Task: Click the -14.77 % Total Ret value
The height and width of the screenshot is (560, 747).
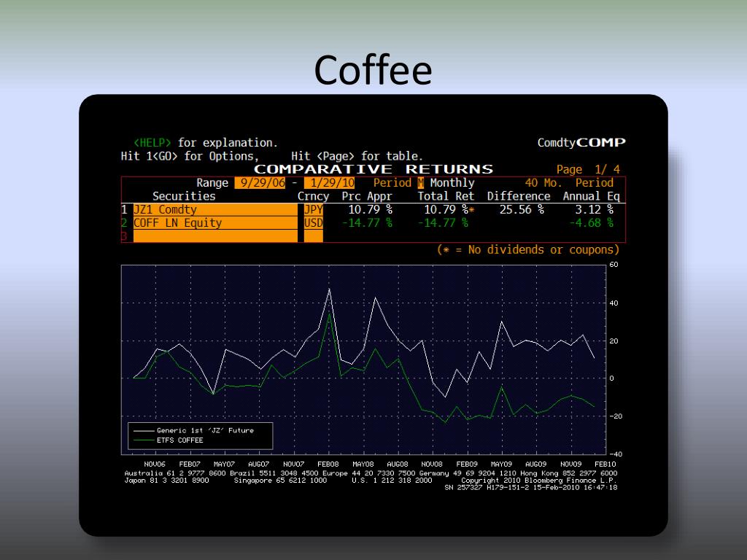Action: [x=443, y=223]
